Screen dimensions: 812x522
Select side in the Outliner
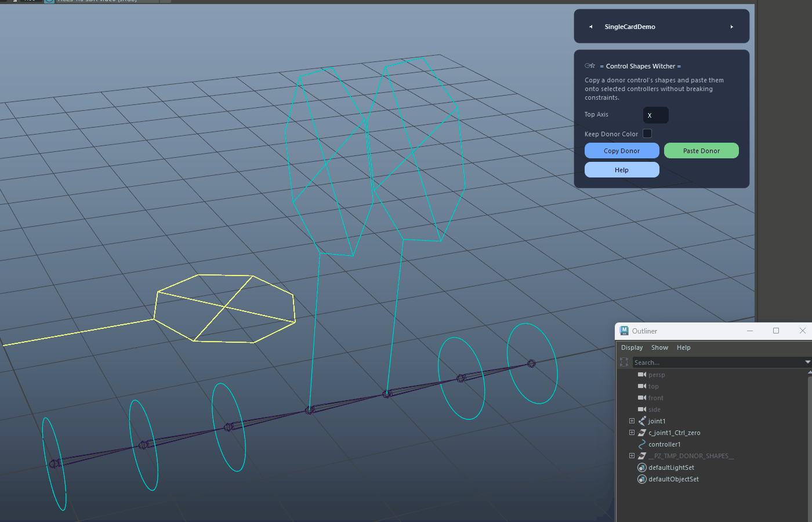point(654,409)
